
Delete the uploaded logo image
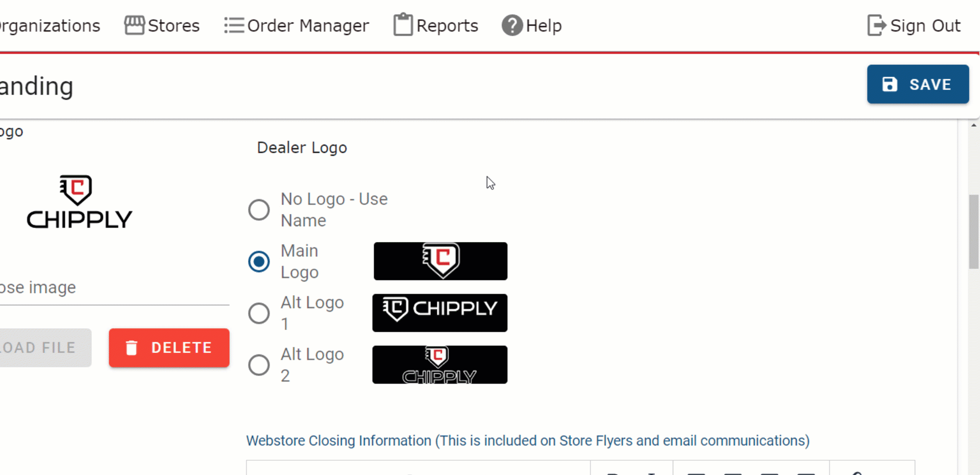click(x=169, y=348)
